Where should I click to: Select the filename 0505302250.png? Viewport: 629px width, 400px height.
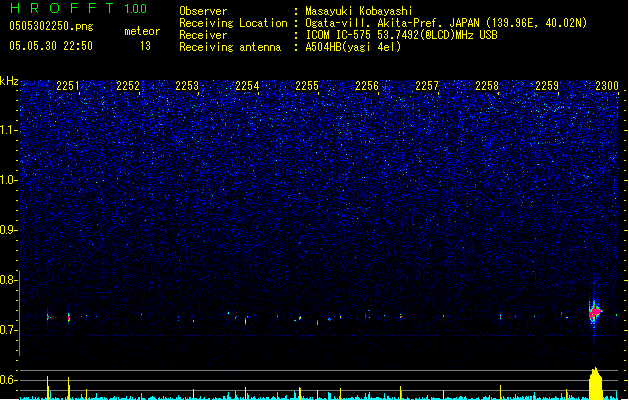point(51,27)
